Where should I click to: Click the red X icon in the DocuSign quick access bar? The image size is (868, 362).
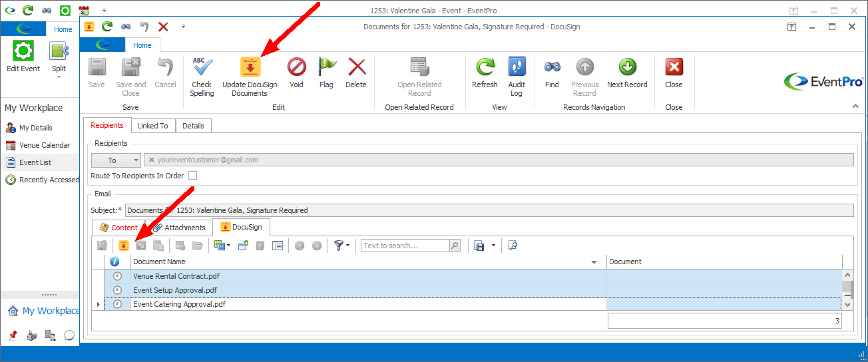click(163, 27)
